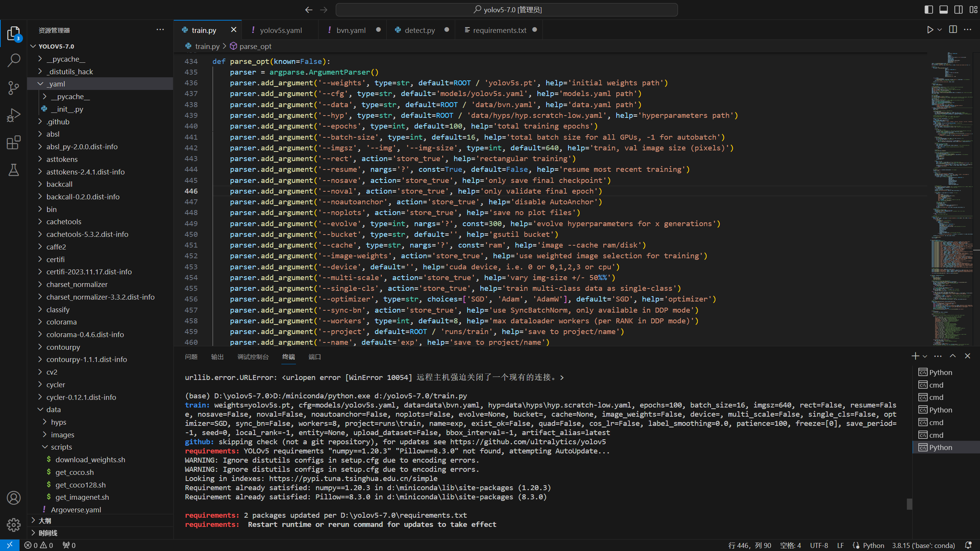Toggle the secondary side bar layout button
The width and height of the screenshot is (980, 551).
[x=959, y=10]
